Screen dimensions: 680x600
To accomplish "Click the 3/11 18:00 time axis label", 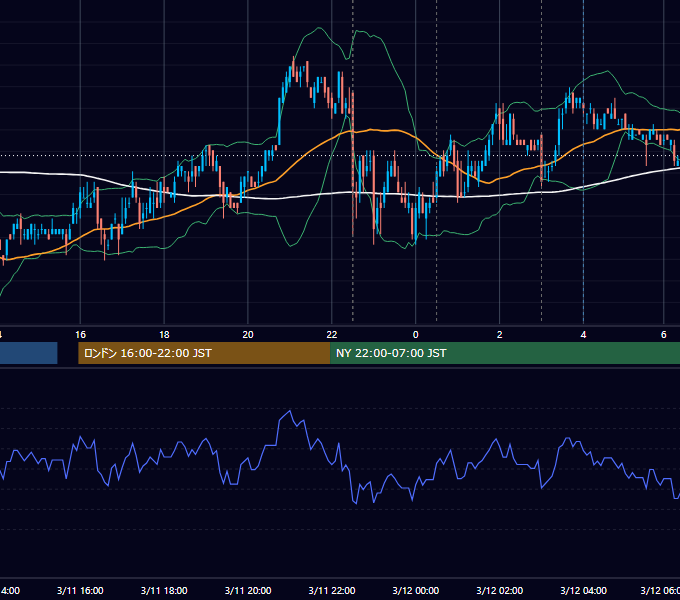I will point(164,590).
